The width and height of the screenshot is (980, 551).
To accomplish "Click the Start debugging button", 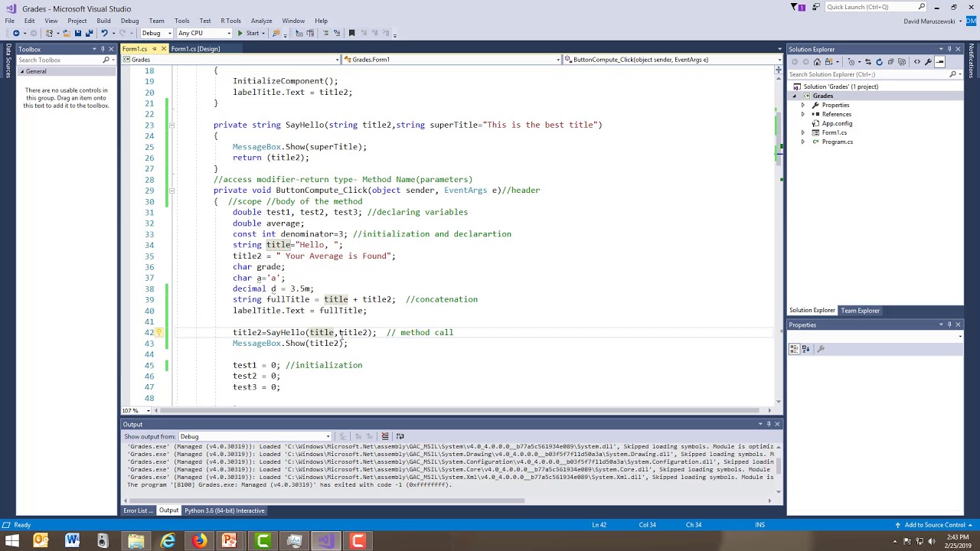I will click(247, 33).
